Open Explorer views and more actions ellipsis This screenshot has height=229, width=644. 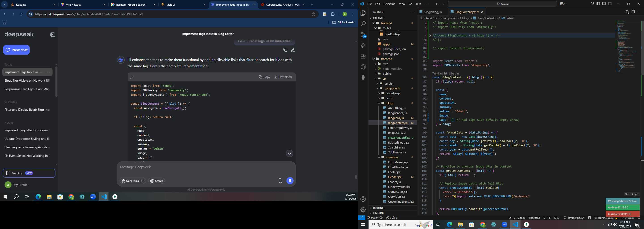[412, 12]
